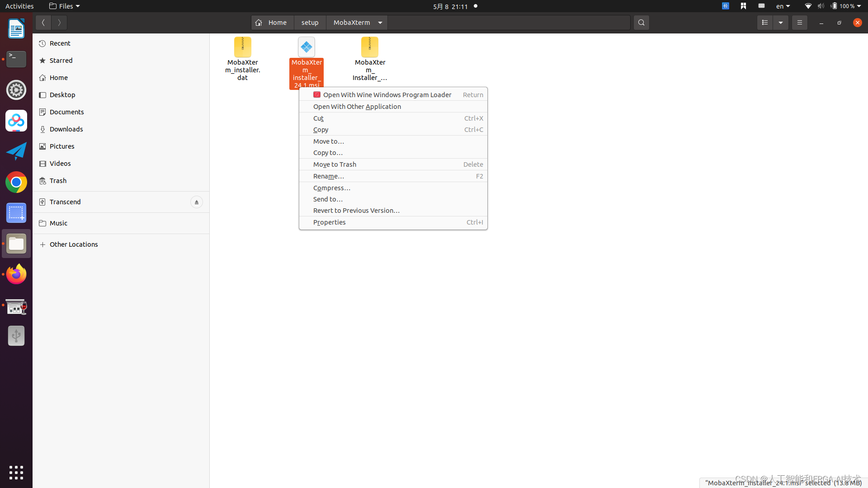The width and height of the screenshot is (868, 488).
Task: Go to Home in the path bar
Action: coord(272,23)
